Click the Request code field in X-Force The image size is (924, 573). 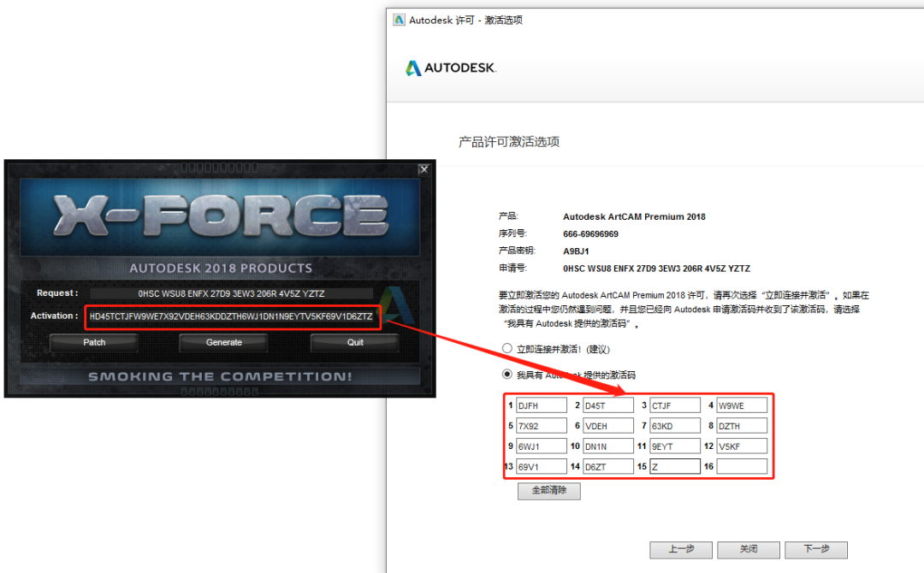[x=231, y=293]
